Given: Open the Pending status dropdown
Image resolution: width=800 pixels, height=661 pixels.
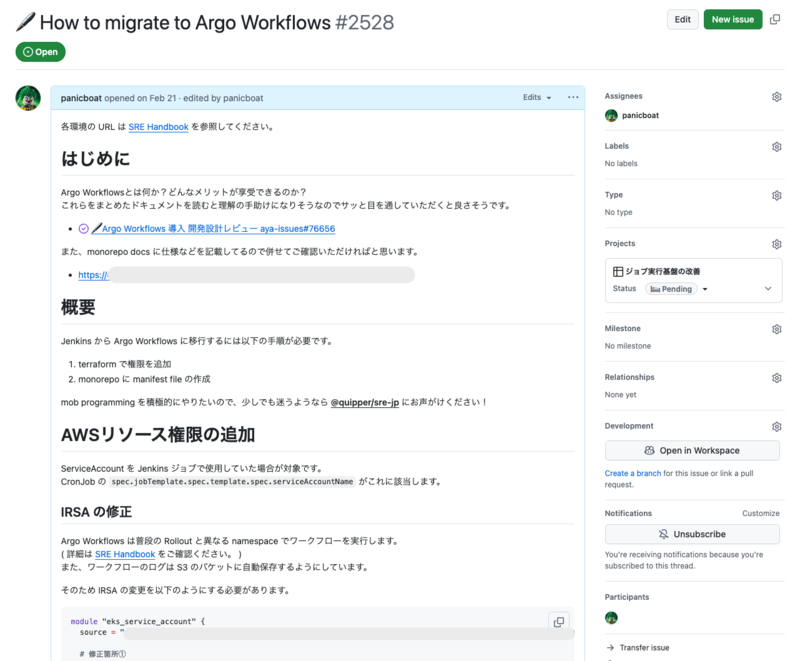Looking at the screenshot, I should pos(676,289).
